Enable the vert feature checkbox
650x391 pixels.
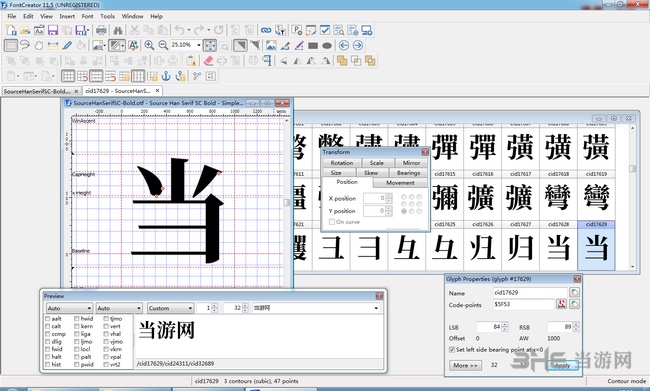pos(106,326)
